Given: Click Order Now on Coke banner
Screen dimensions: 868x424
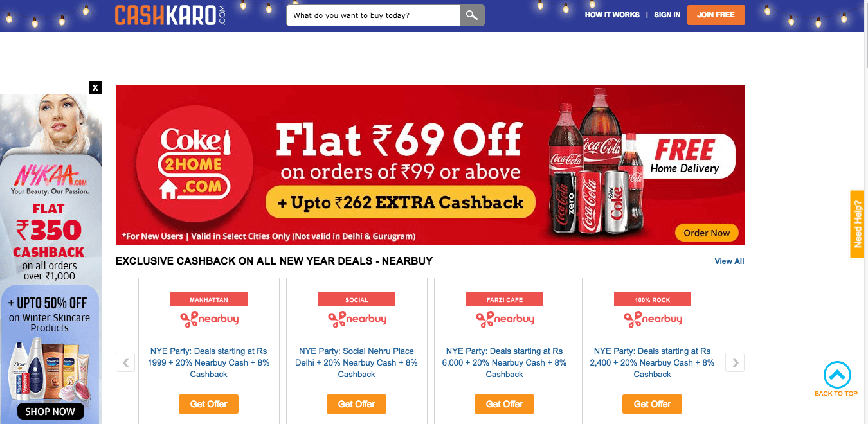Looking at the screenshot, I should pyautogui.click(x=707, y=233).
